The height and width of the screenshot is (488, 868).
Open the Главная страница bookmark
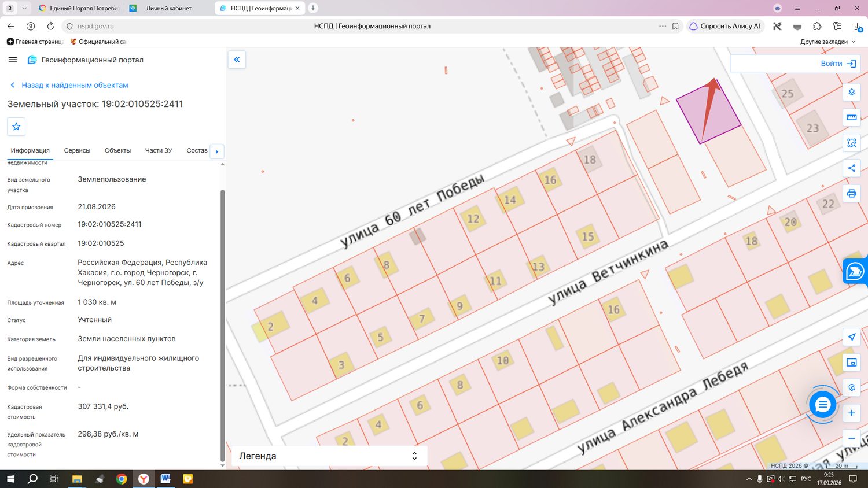(x=35, y=42)
